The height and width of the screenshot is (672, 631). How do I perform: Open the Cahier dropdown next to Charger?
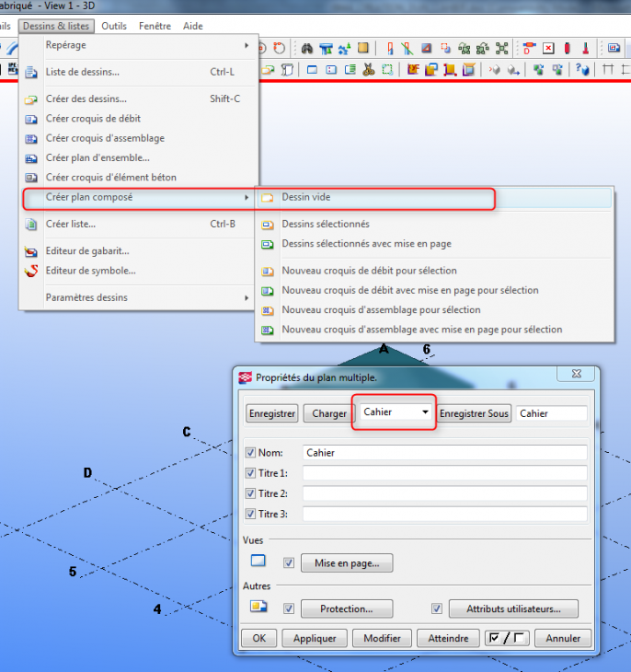coord(395,411)
